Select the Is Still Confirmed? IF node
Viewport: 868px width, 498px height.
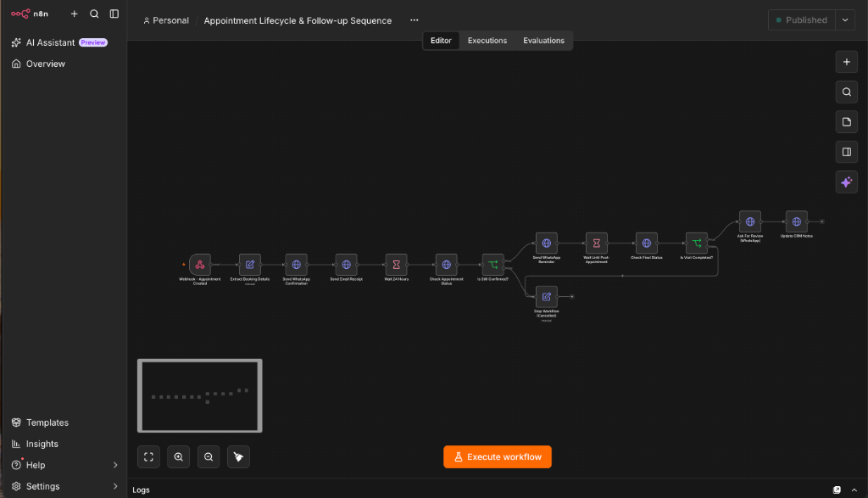coord(492,265)
